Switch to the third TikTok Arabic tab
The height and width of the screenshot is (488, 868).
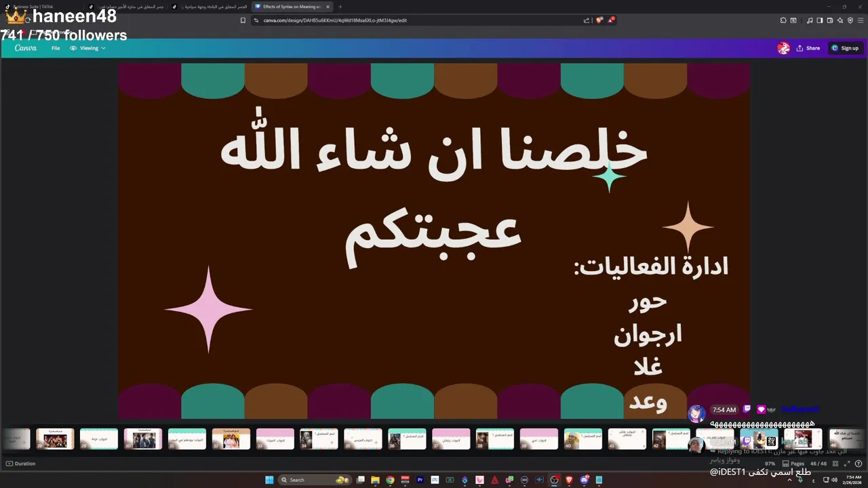[209, 7]
